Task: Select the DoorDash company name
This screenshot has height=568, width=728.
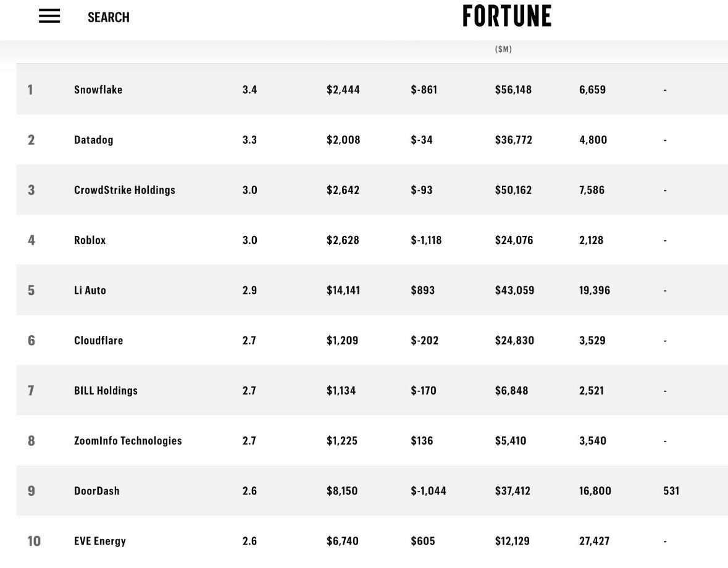Action: 96,490
